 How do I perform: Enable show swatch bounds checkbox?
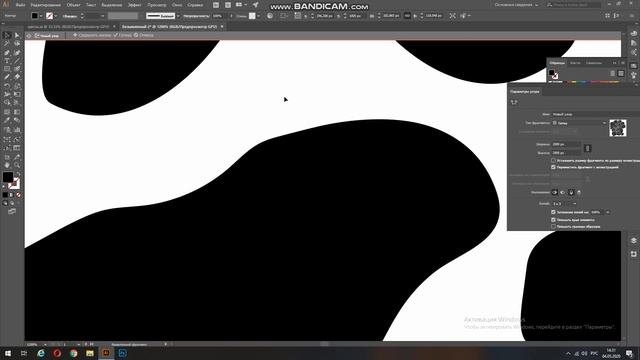(x=553, y=227)
